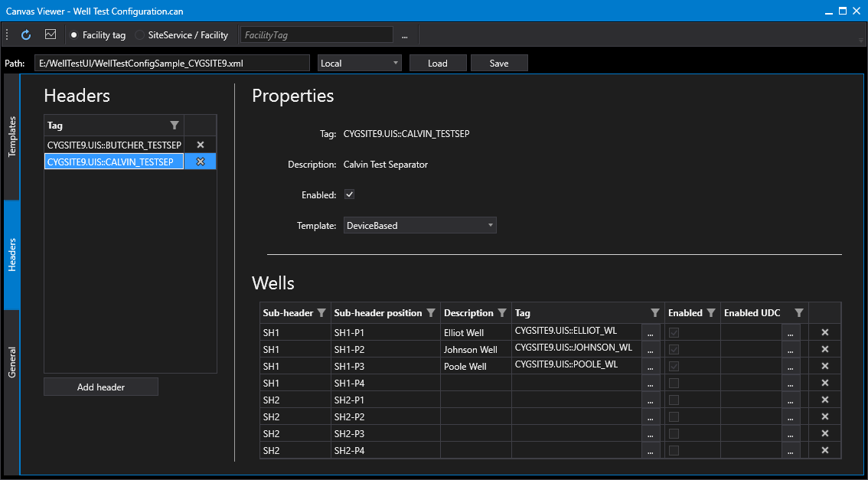
Task: Filter the Sub-header column
Action: pos(321,313)
